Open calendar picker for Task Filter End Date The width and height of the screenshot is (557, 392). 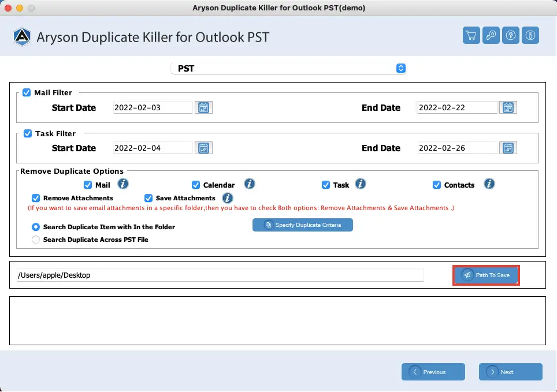(508, 148)
